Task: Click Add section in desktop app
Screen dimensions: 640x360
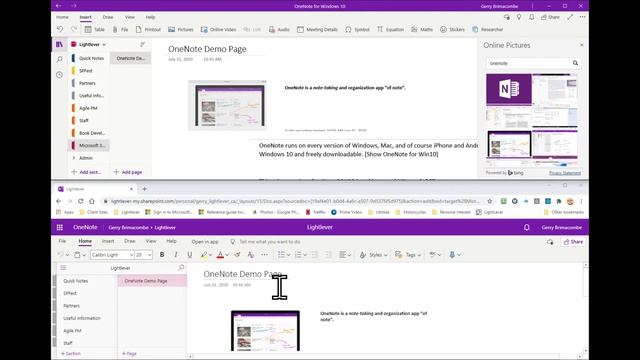Action: [86, 172]
